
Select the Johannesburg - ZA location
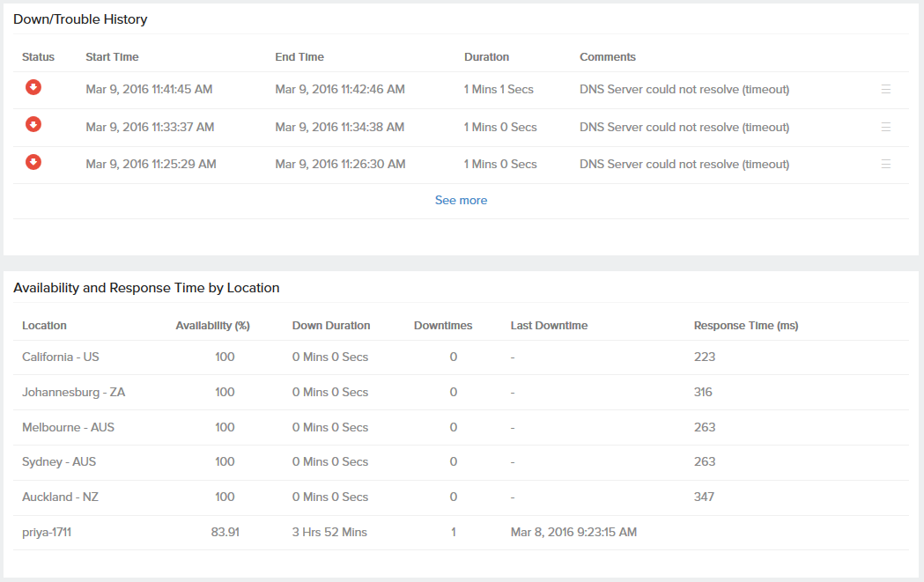click(x=74, y=393)
